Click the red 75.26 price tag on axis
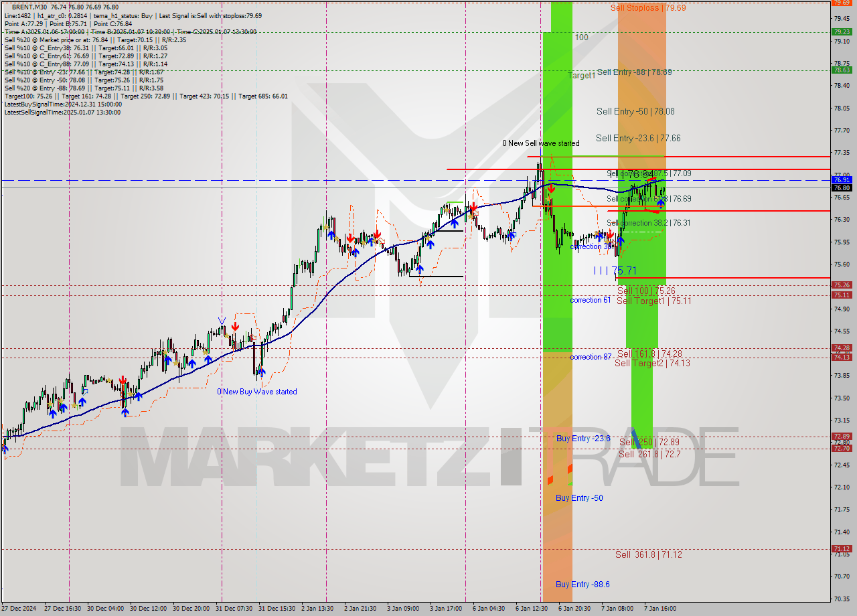857x616 pixels. (842, 285)
